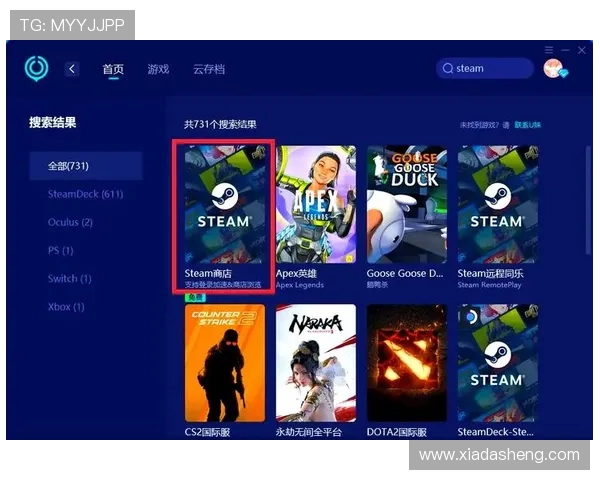The height and width of the screenshot is (480, 600).
Task: Open the 云存档 tab
Action: (209, 69)
